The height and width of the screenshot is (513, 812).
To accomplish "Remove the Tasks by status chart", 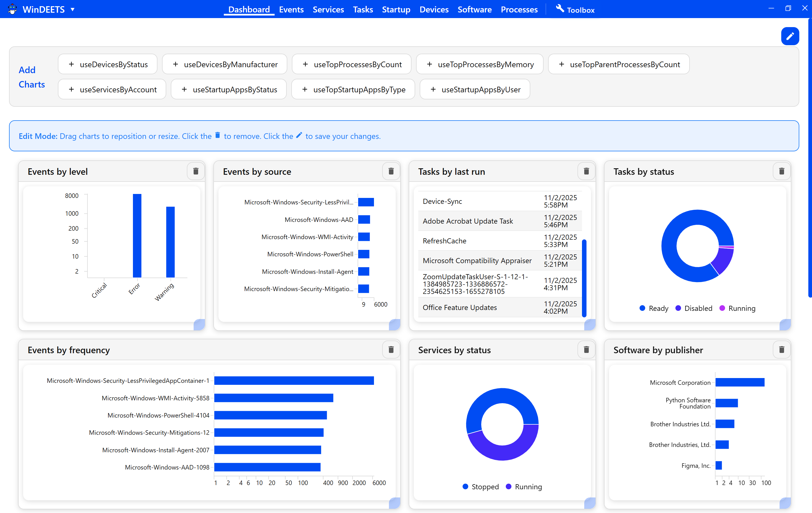I will pyautogui.click(x=781, y=171).
